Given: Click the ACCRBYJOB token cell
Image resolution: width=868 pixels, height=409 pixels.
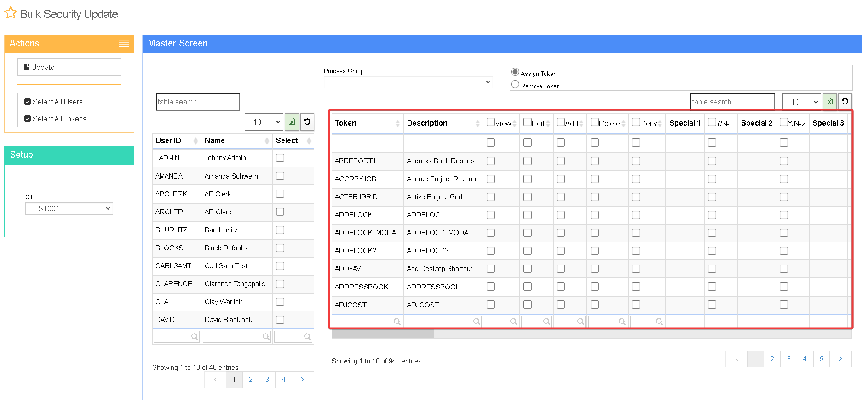Looking at the screenshot, I should (x=367, y=179).
